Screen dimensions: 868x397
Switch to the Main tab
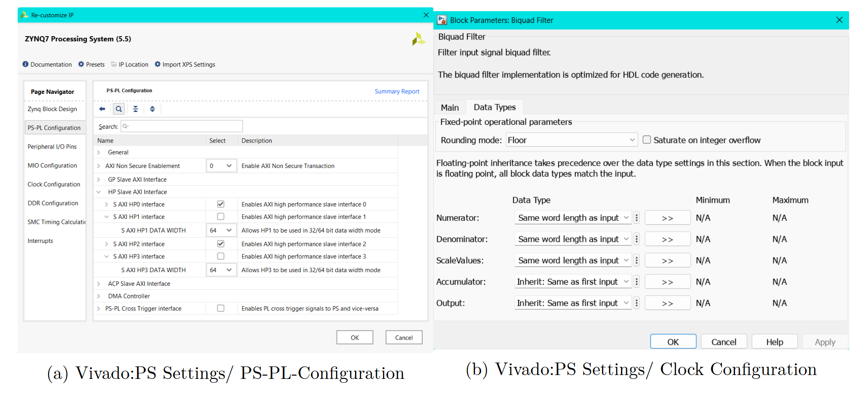click(x=450, y=108)
